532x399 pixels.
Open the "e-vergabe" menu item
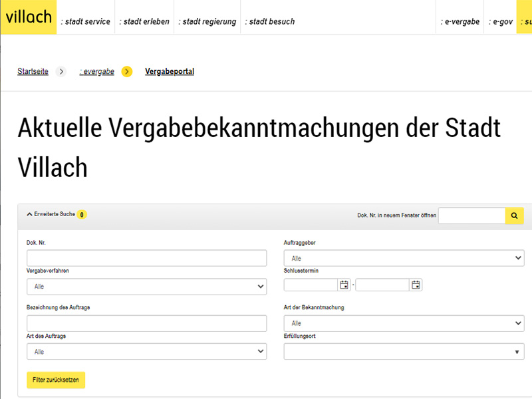pyautogui.click(x=460, y=21)
